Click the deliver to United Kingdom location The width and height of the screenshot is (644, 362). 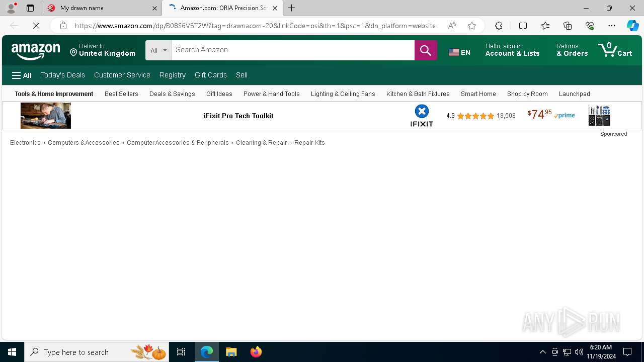pyautogui.click(x=103, y=50)
